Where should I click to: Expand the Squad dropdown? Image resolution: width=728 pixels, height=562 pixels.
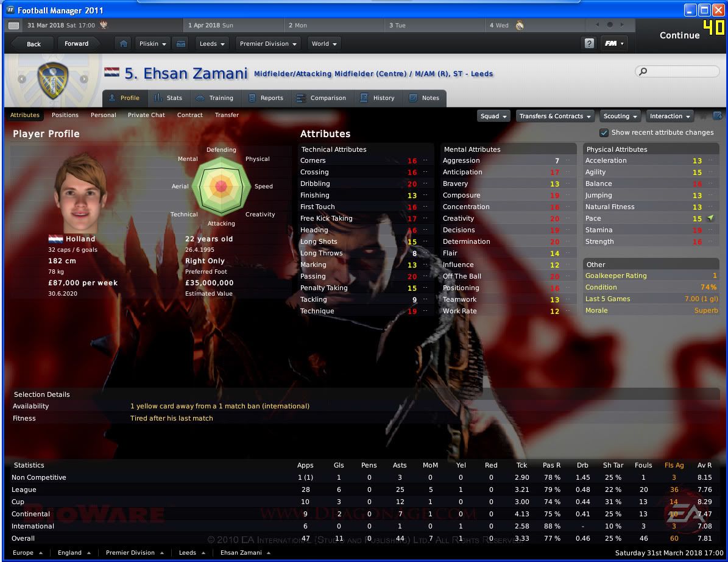493,116
